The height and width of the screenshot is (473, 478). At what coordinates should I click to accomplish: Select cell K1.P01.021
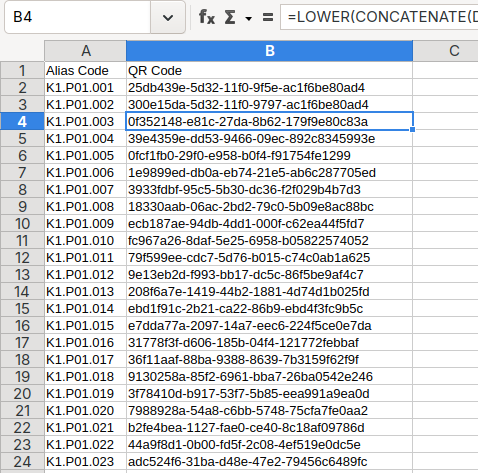[86, 428]
